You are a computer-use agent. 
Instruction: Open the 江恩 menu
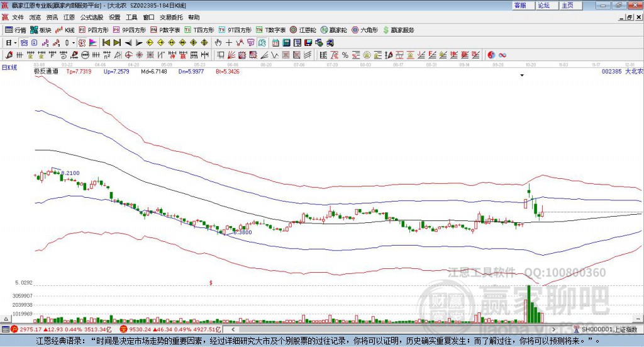69,17
